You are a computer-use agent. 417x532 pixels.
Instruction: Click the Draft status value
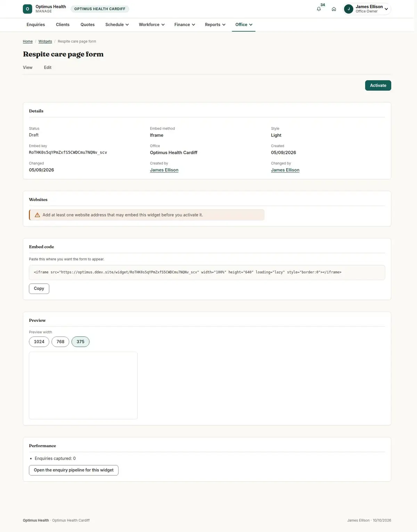[34, 135]
